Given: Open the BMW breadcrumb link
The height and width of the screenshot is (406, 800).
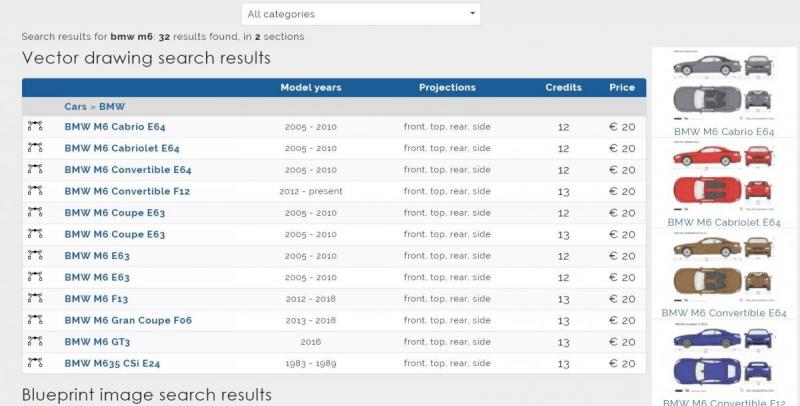Looking at the screenshot, I should [x=112, y=107].
